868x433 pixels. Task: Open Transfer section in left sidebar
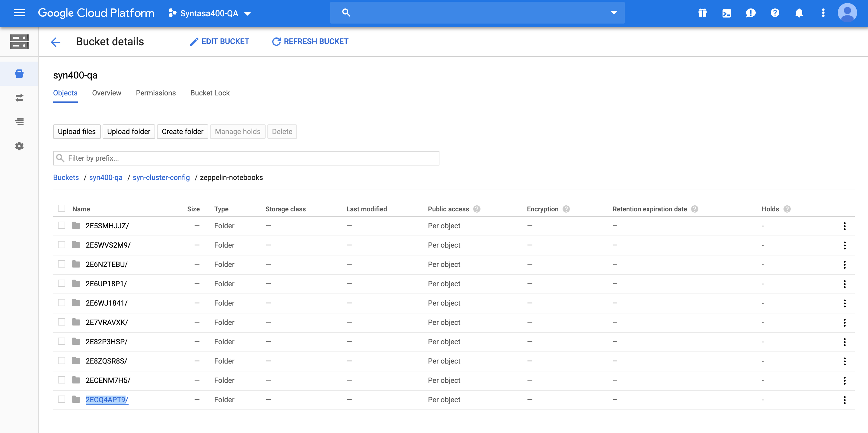point(19,98)
